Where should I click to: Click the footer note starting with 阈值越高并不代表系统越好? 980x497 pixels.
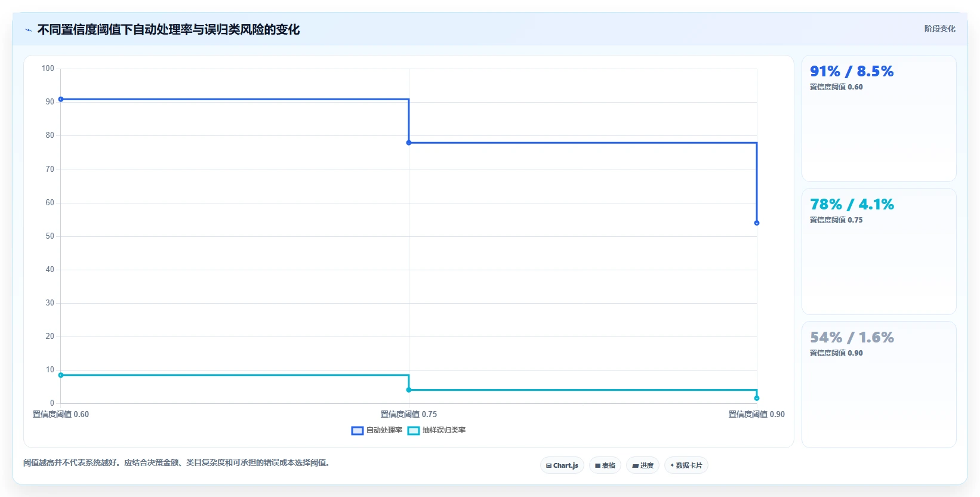(x=178, y=462)
